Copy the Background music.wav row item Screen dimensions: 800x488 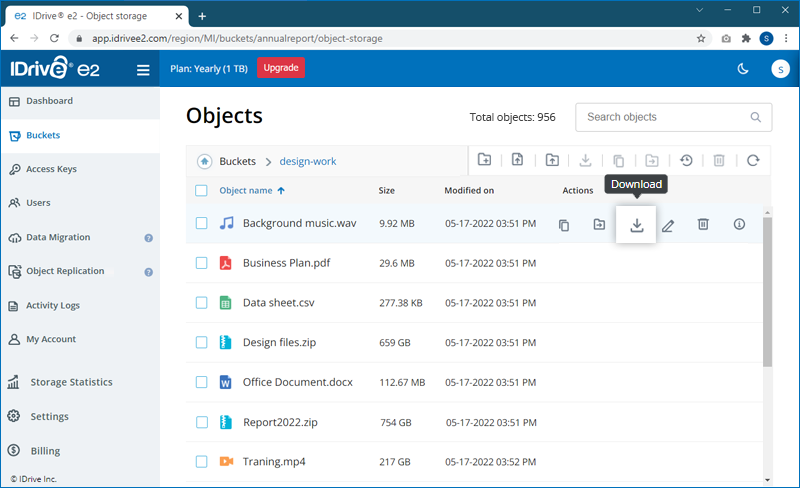tap(564, 225)
